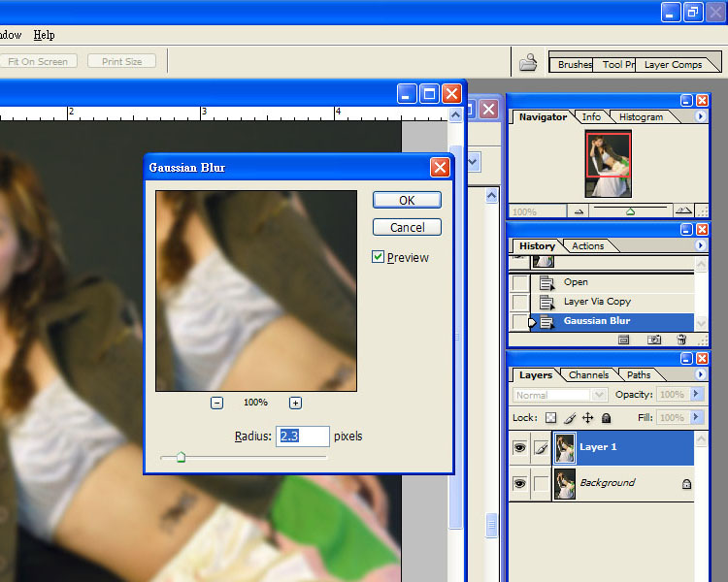Open the Navigator panel options menu arrow

tap(701, 116)
